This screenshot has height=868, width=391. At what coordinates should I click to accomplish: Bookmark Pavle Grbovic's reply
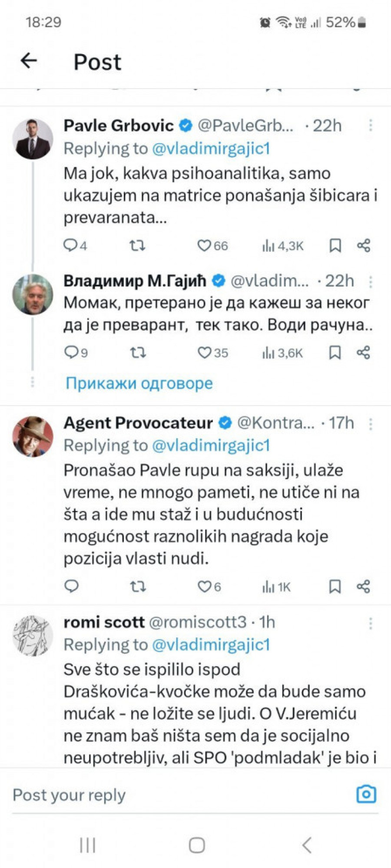pos(335,246)
